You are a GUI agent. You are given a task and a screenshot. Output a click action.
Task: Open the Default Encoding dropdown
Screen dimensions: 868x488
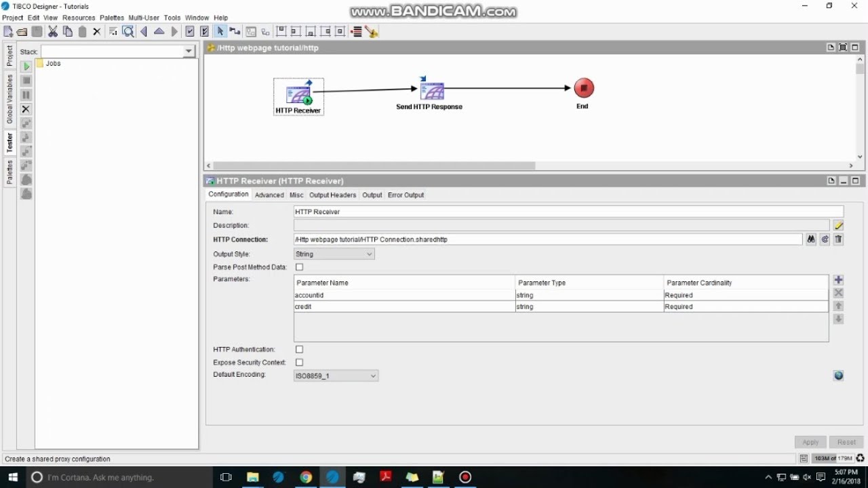pyautogui.click(x=336, y=375)
